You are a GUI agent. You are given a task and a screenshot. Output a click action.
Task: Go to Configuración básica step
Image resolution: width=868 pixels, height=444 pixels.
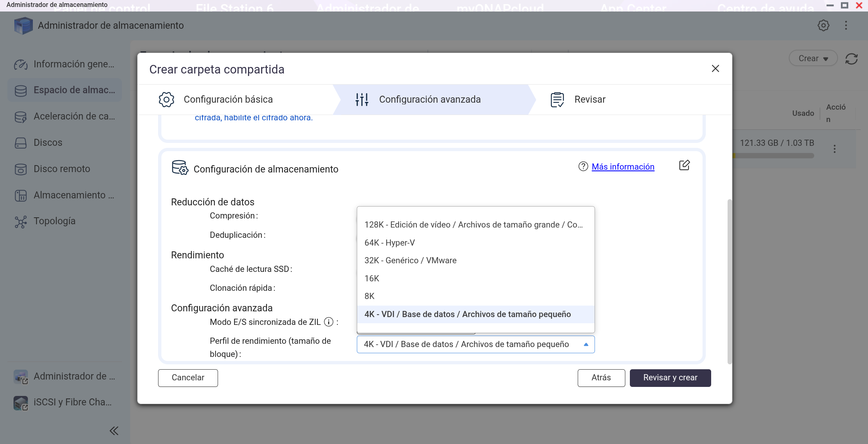pos(228,99)
